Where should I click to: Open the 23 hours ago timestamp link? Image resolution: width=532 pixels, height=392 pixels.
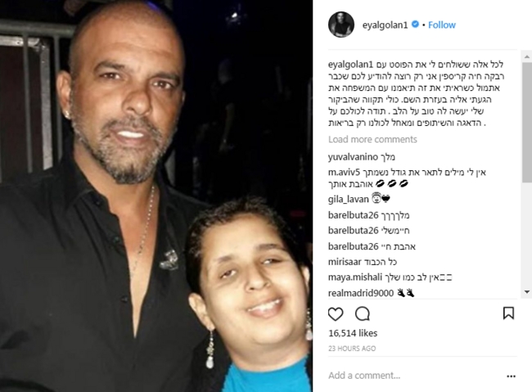[x=352, y=349]
